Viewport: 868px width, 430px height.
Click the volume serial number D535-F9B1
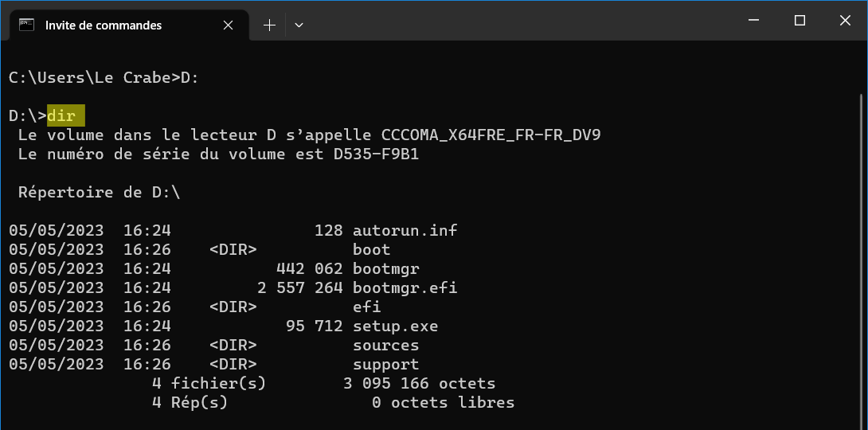pyautogui.click(x=377, y=154)
